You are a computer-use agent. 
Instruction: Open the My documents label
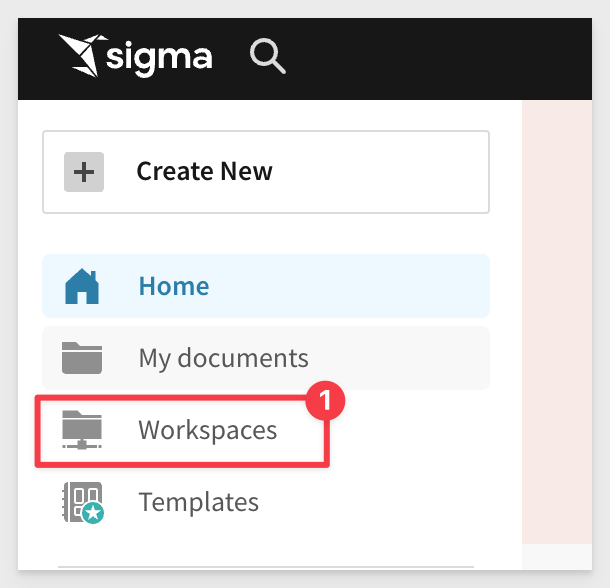223,357
